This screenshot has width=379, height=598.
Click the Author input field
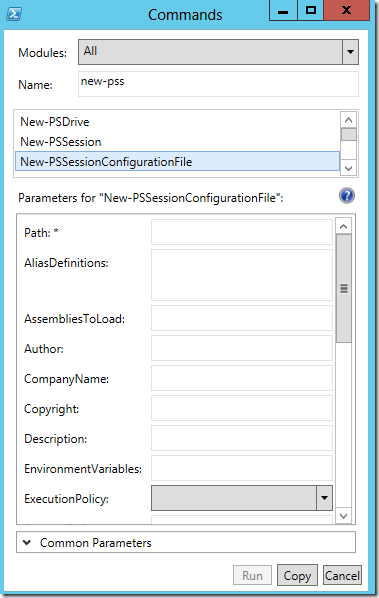click(x=242, y=348)
